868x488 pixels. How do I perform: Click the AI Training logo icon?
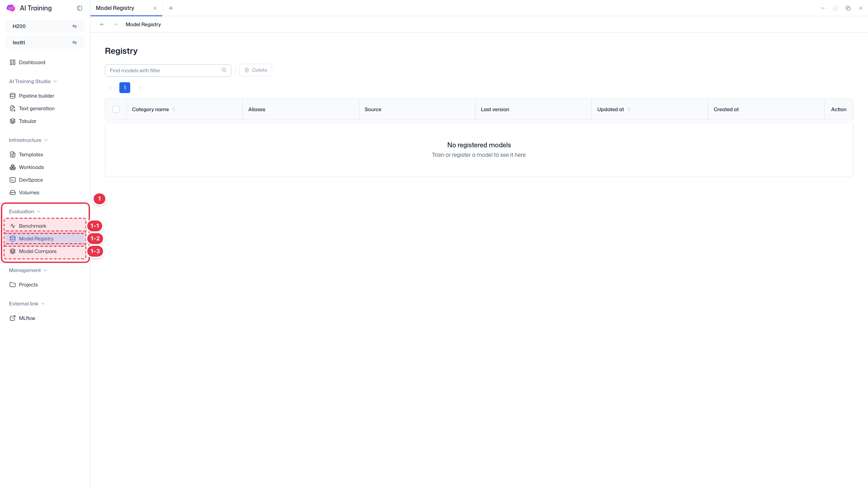(11, 8)
